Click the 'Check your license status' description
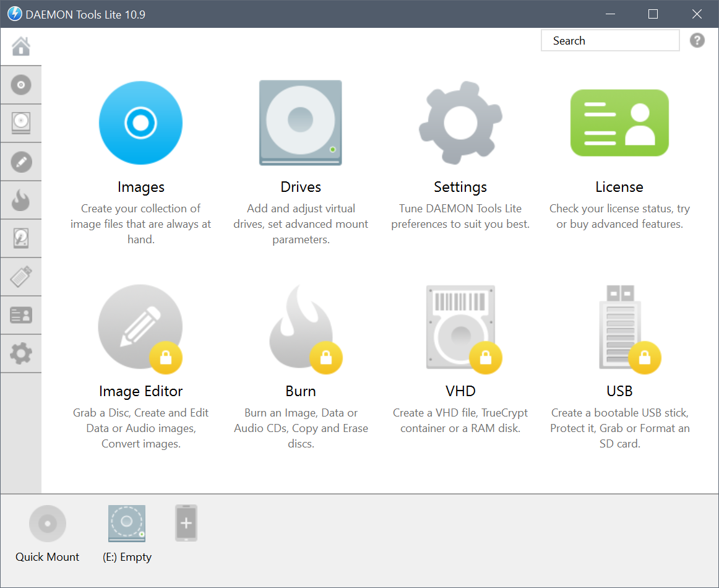The width and height of the screenshot is (719, 588). 619,216
